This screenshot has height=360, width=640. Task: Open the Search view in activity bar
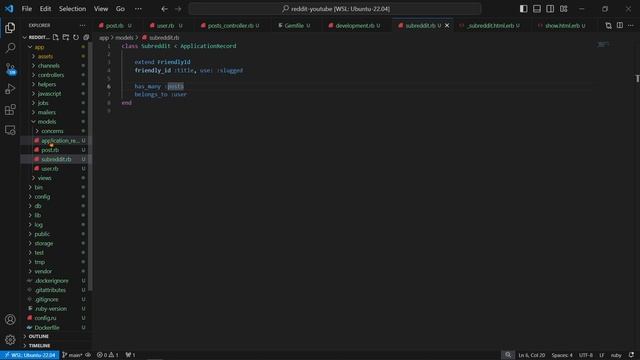tap(10, 48)
